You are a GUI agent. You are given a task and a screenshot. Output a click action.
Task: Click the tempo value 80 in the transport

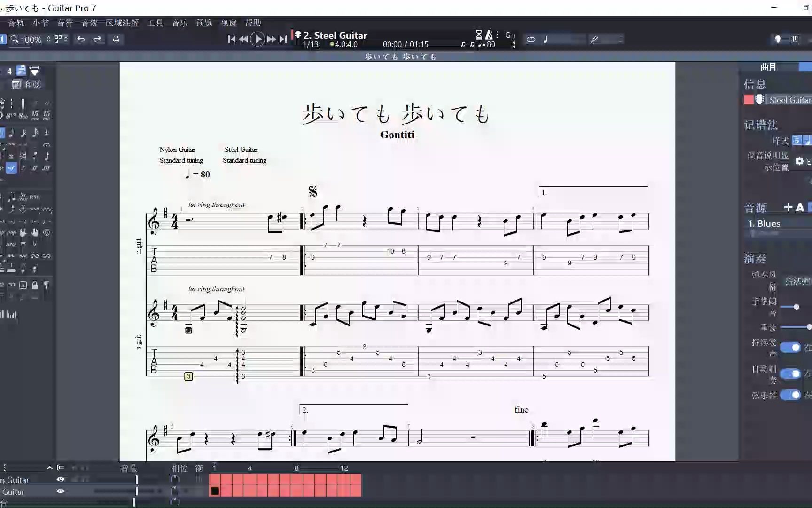[491, 44]
